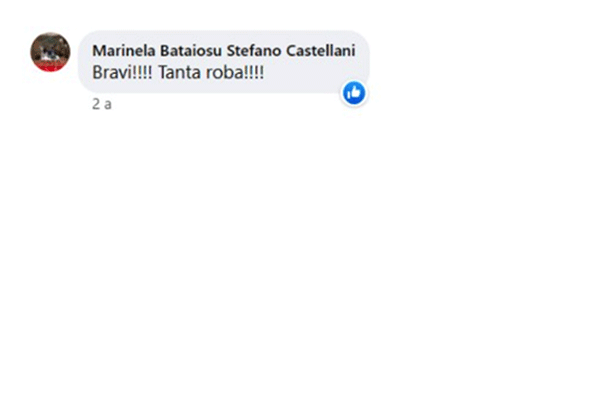View the avatar next to Marinela's comment
Screen dimensions: 600x400
click(50, 52)
